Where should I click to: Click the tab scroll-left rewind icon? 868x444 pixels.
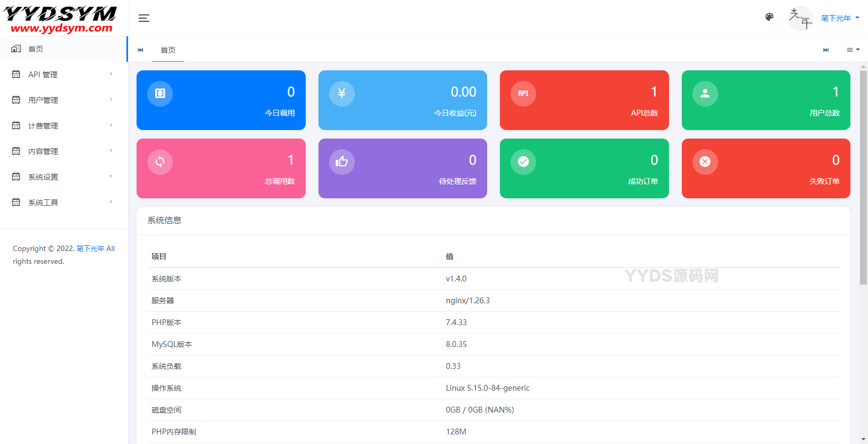[140, 50]
